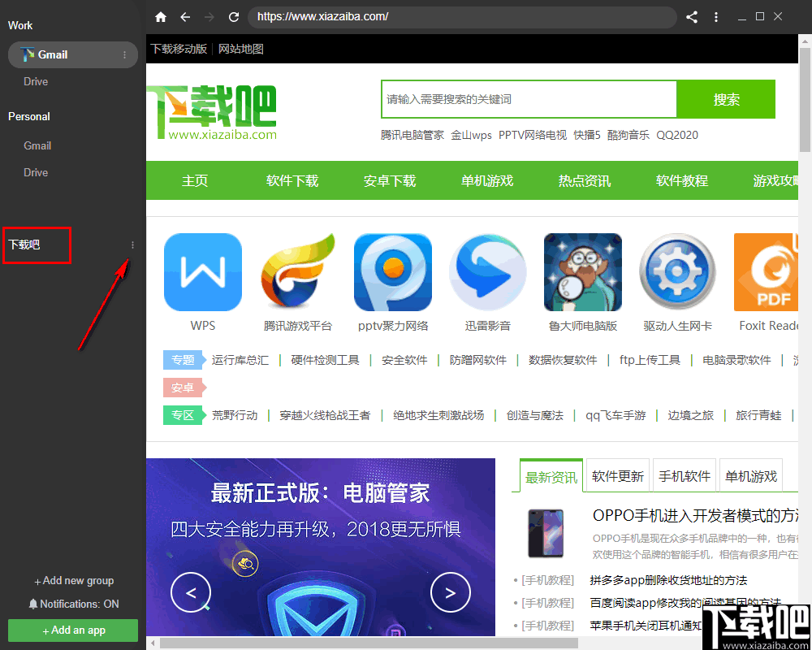Open the 驱动人生网卡 gear icon
Image resolution: width=812 pixels, height=650 pixels.
pos(677,272)
